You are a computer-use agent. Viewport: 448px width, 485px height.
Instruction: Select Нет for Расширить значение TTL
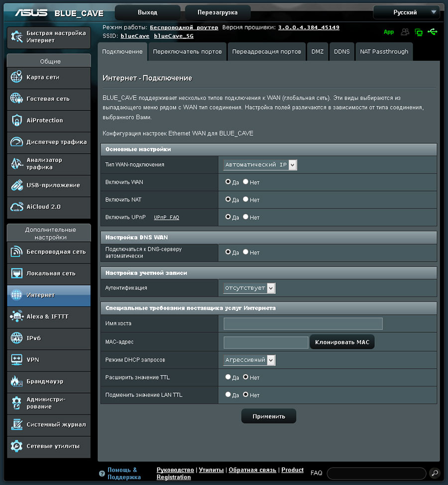coord(245,377)
